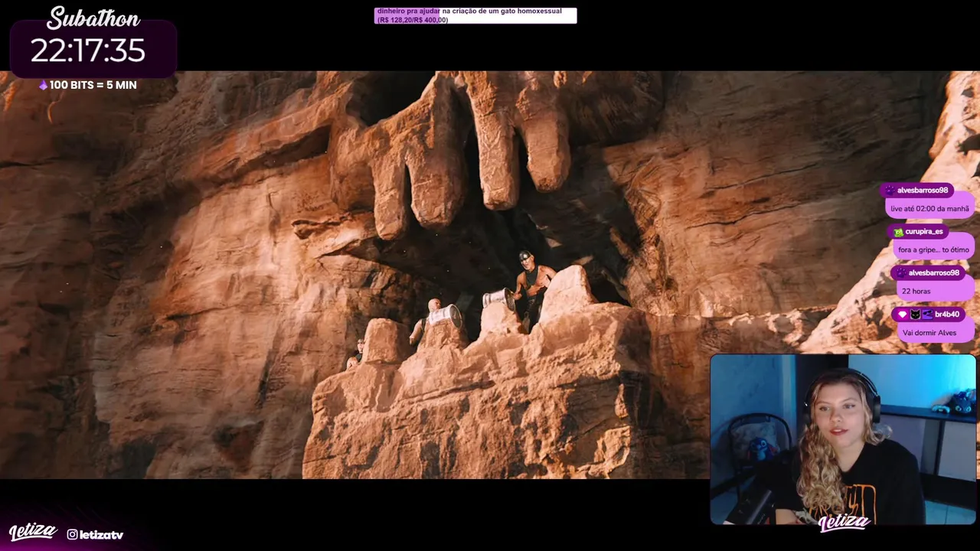Click green badge icon next to curupira_es
This screenshot has height=551, width=980.
898,231
